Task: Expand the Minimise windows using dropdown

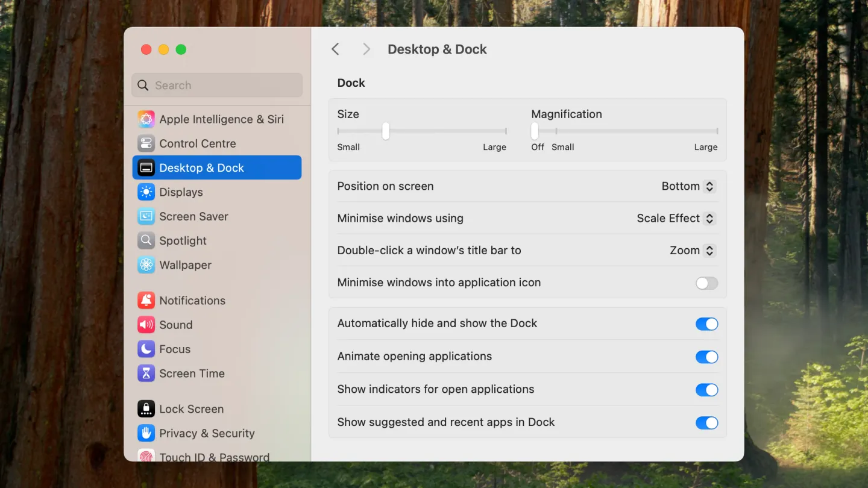Action: (x=676, y=219)
